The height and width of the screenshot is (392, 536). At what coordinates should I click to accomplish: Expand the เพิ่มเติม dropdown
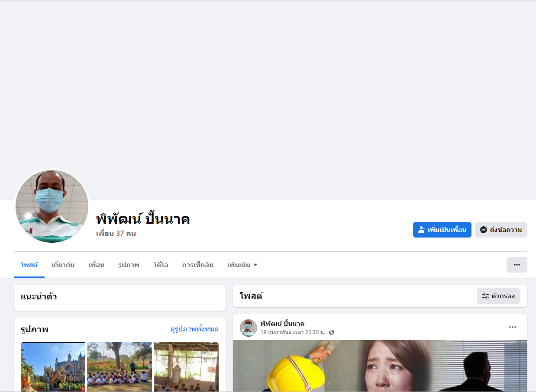tap(242, 265)
